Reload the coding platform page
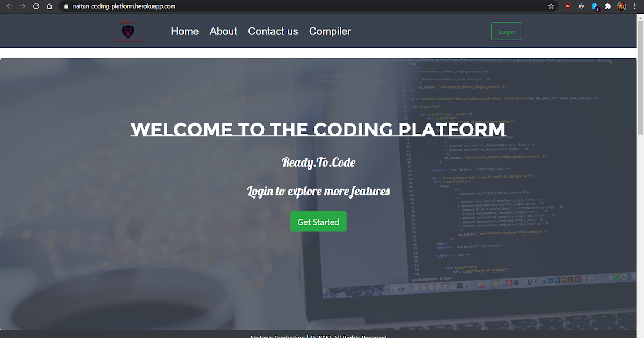 point(35,6)
